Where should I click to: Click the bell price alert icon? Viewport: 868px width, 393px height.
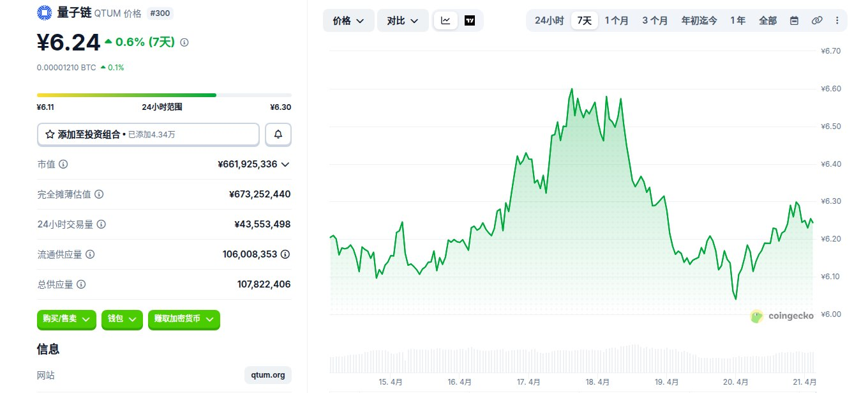[x=278, y=134]
